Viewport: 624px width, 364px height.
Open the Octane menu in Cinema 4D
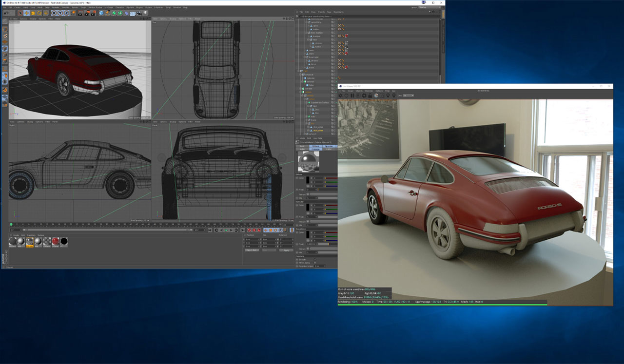[149, 7]
